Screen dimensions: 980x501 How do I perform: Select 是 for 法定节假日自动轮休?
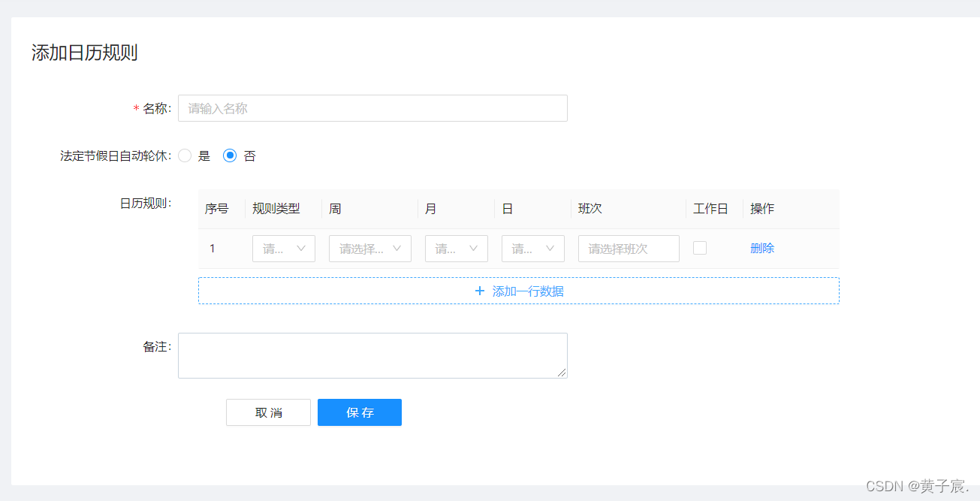[x=185, y=155]
